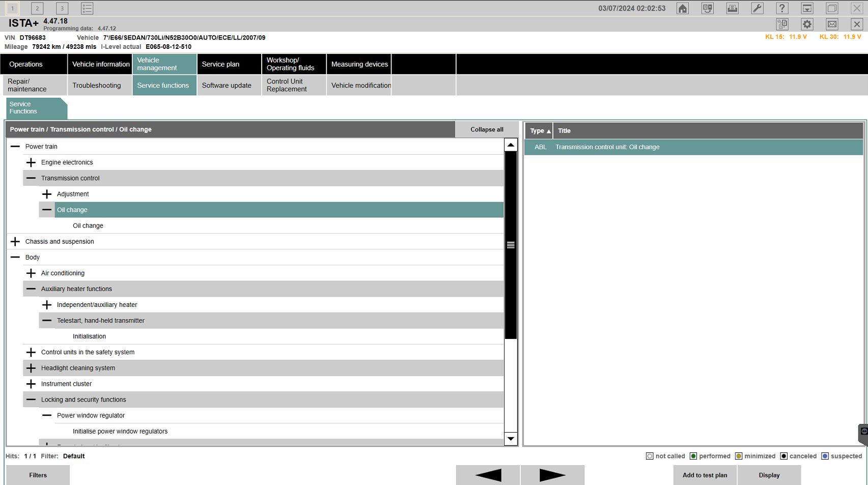The height and width of the screenshot is (485, 868).
Task: Select Initialise power window regulators item
Action: pos(120,431)
